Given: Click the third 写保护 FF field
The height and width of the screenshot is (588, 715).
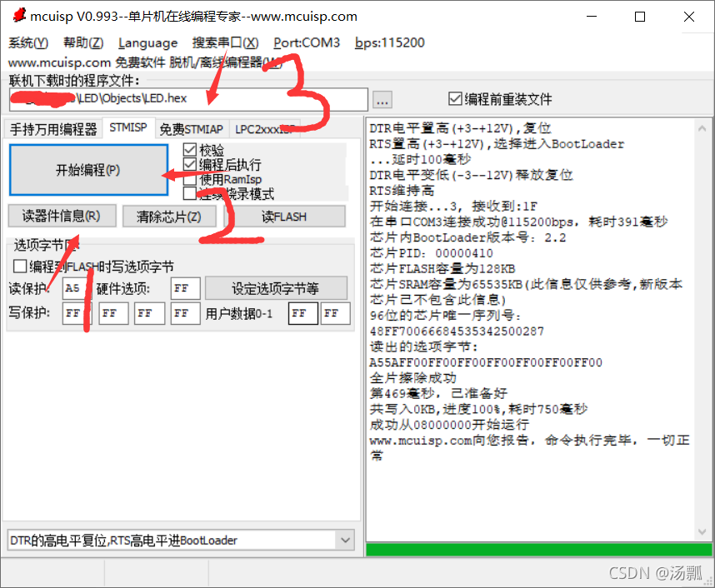Looking at the screenshot, I should 149,314.
